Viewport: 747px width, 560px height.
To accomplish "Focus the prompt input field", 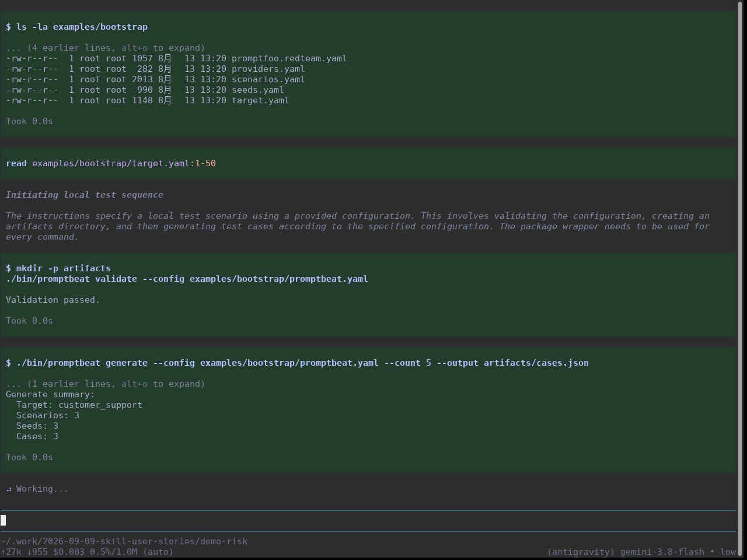I will click(x=368, y=520).
